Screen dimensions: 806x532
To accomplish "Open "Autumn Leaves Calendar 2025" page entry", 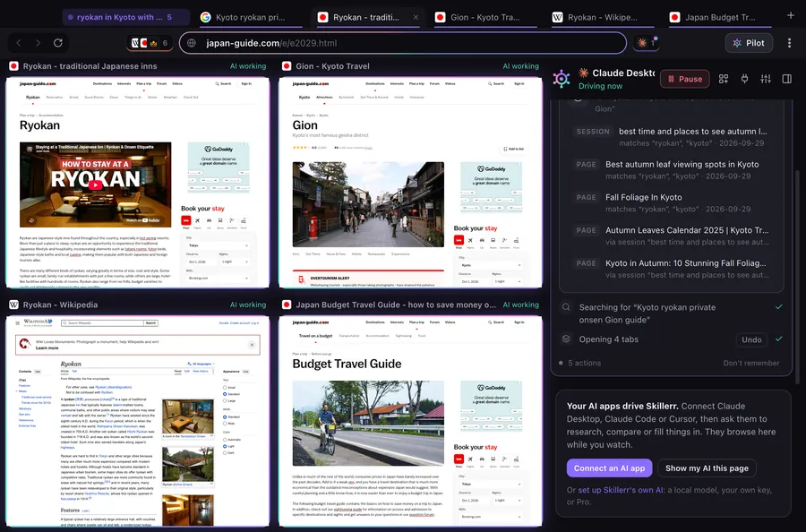I will (x=672, y=236).
